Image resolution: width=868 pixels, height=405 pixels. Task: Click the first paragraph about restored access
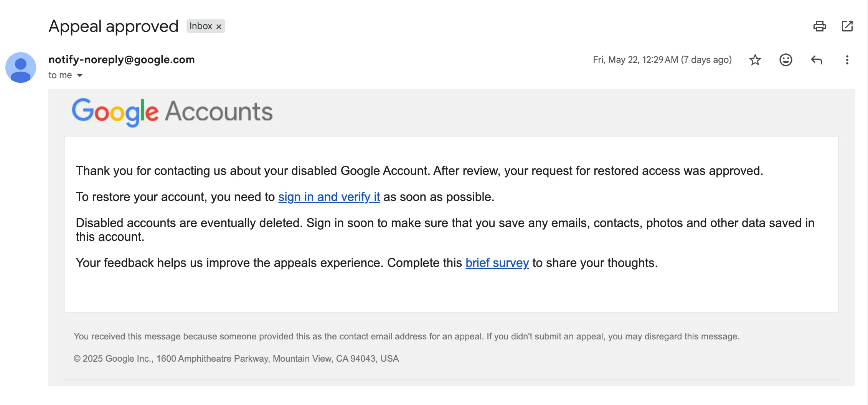(x=419, y=171)
